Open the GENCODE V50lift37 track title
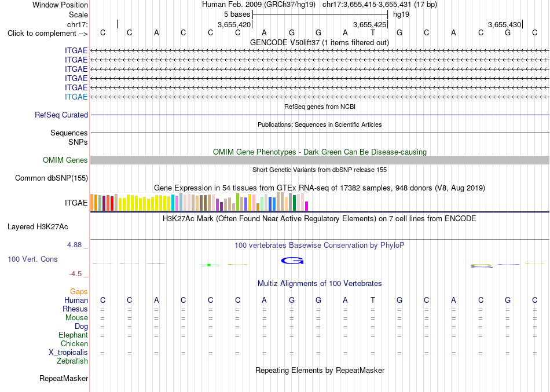The image size is (550, 392). [x=319, y=42]
